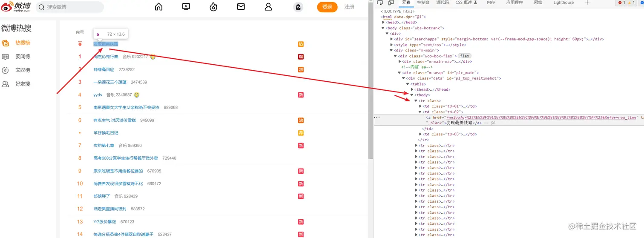Switch to the 控制台 tab
The height and width of the screenshot is (238, 644).
(423, 3)
